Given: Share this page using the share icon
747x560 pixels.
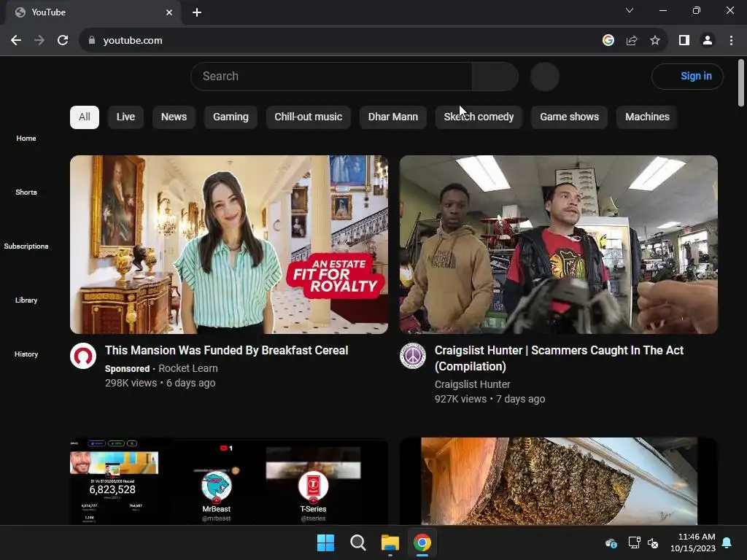Looking at the screenshot, I should pos(632,41).
